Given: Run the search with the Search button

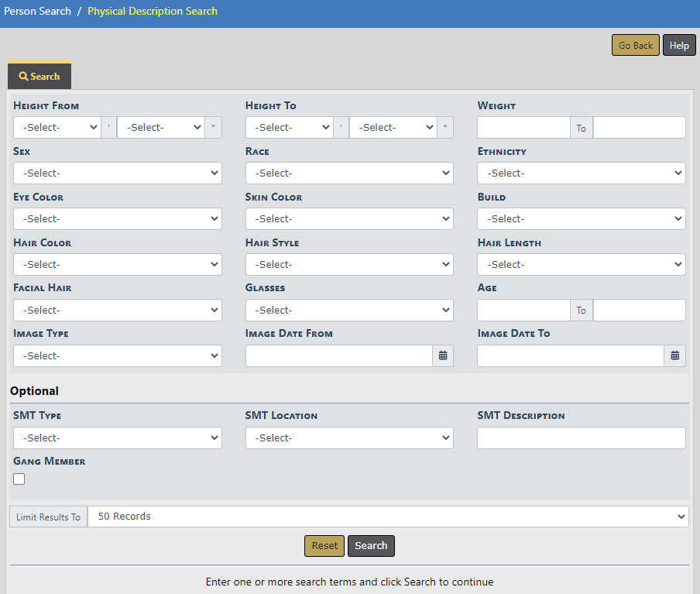Looking at the screenshot, I should tap(371, 546).
